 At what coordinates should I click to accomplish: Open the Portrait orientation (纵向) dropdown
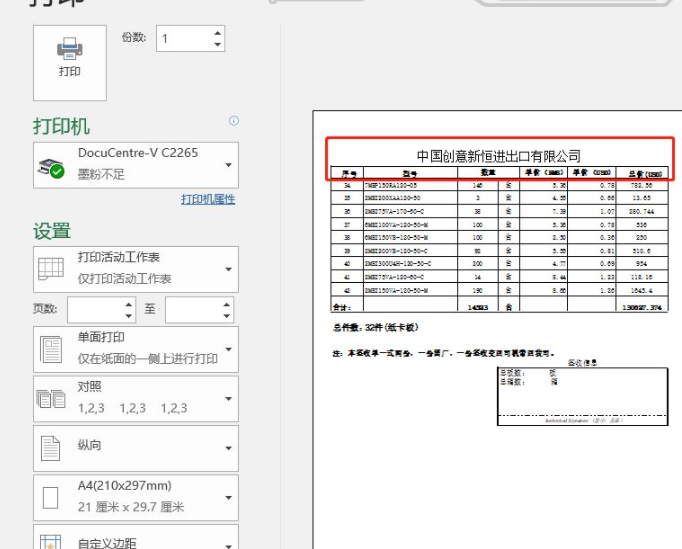click(136, 449)
